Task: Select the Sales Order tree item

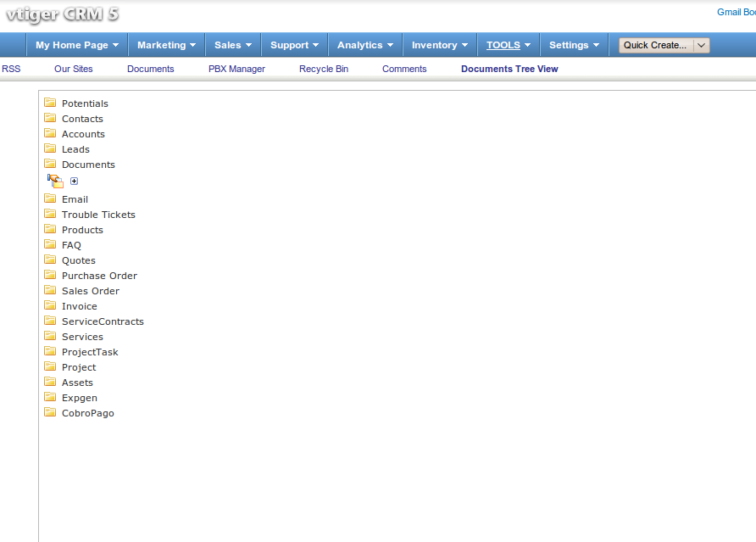Action: [x=90, y=291]
